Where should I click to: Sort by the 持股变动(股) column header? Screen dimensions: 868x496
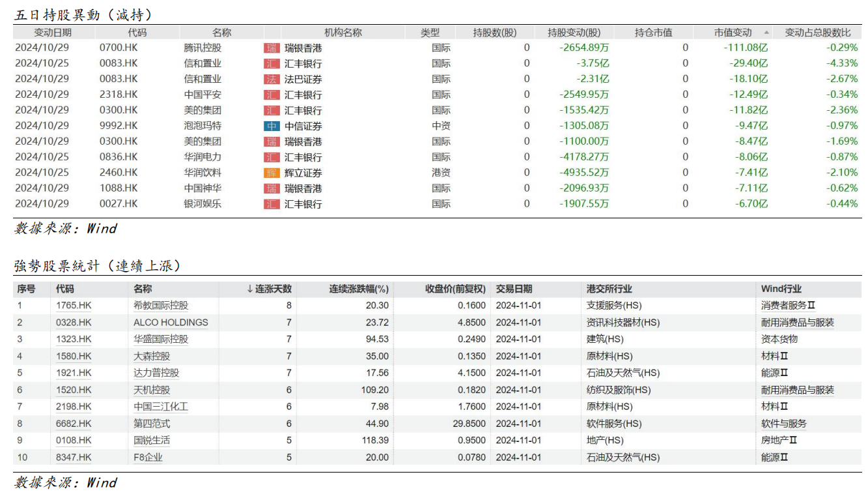pos(574,33)
